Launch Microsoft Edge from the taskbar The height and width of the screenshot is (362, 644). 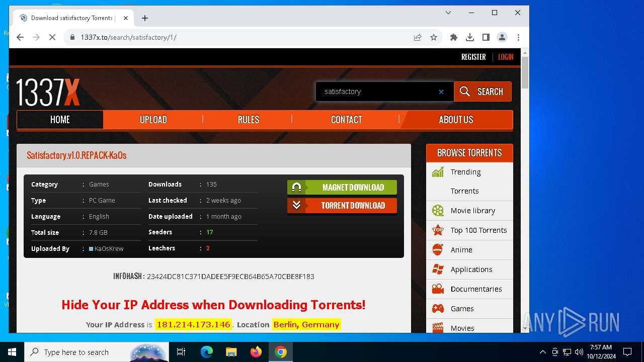[207, 352]
